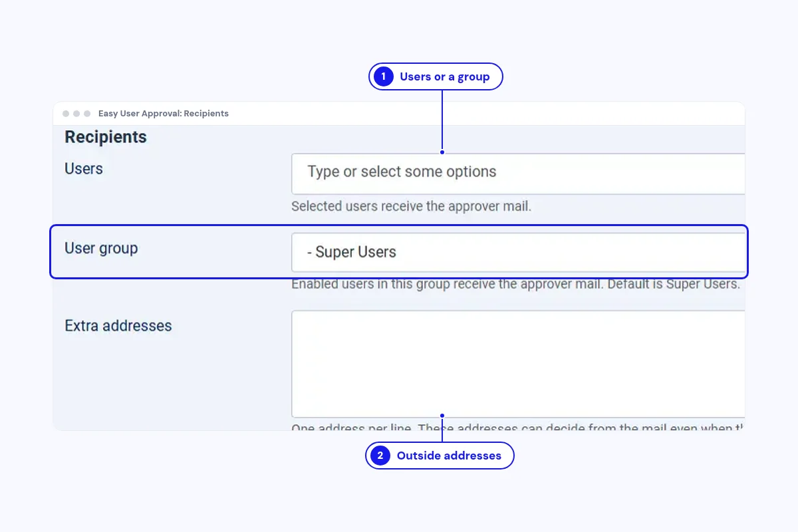Click callout connector dot above Users field

tap(442, 152)
